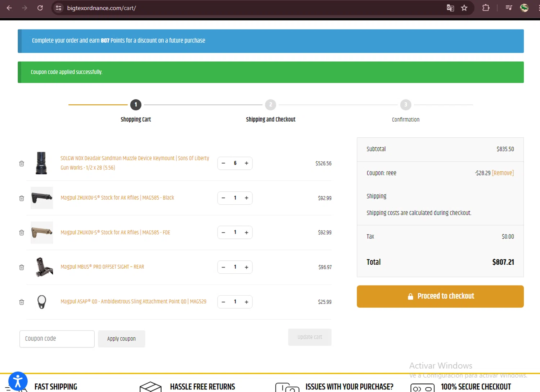
Task: Open Magpul MBUS PRO OFFSET SIGHT link
Action: tap(102, 267)
